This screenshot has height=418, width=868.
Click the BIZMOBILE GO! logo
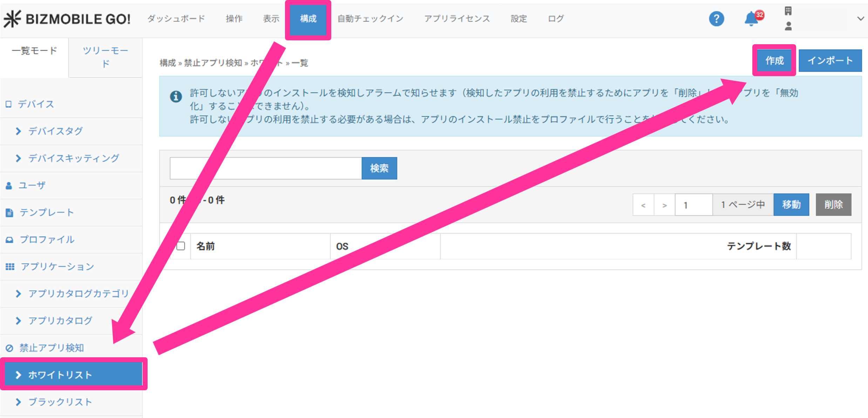[67, 19]
